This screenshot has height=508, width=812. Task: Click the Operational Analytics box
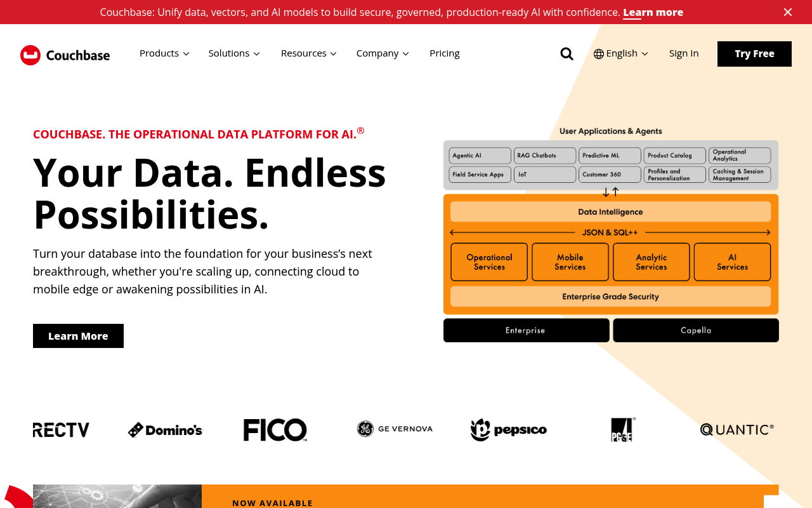(740, 156)
